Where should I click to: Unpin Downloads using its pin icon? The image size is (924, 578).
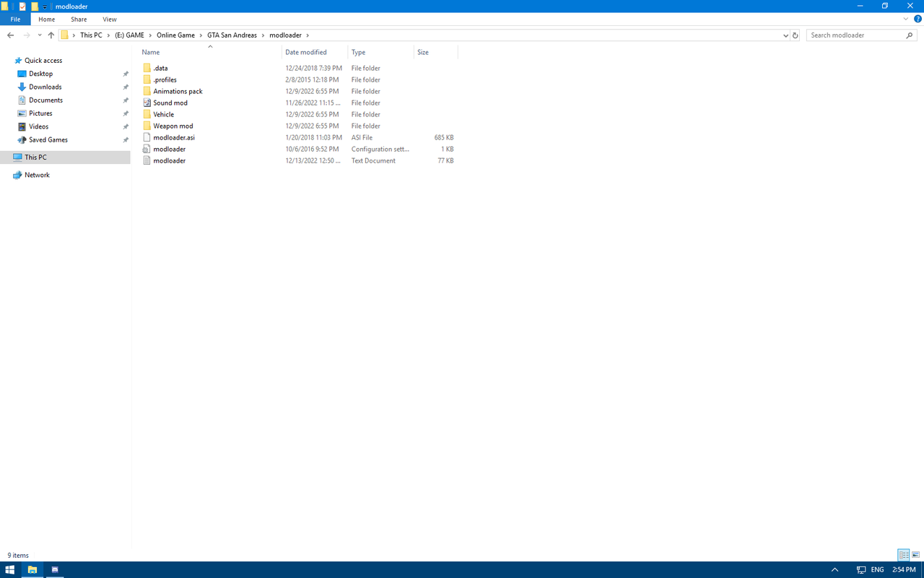tap(126, 87)
